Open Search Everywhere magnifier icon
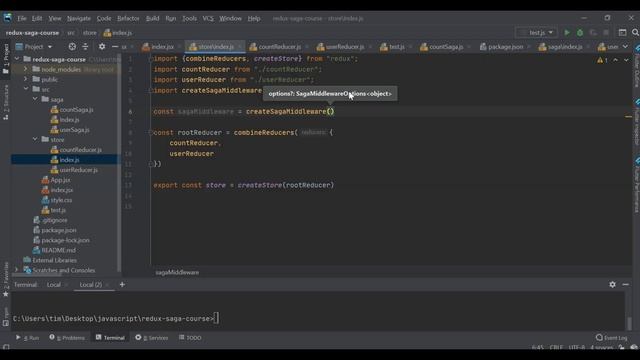640x360 pixels. click(635, 33)
